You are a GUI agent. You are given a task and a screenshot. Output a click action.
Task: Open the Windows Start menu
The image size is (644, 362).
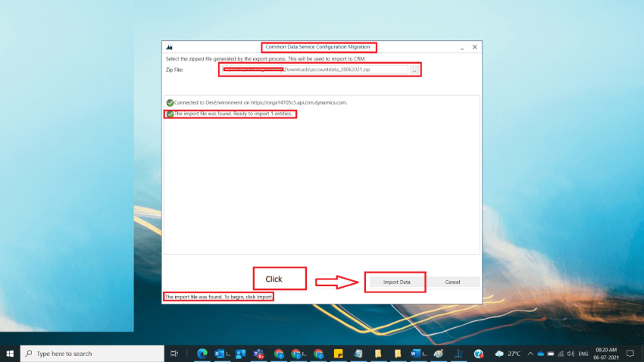coord(10,354)
